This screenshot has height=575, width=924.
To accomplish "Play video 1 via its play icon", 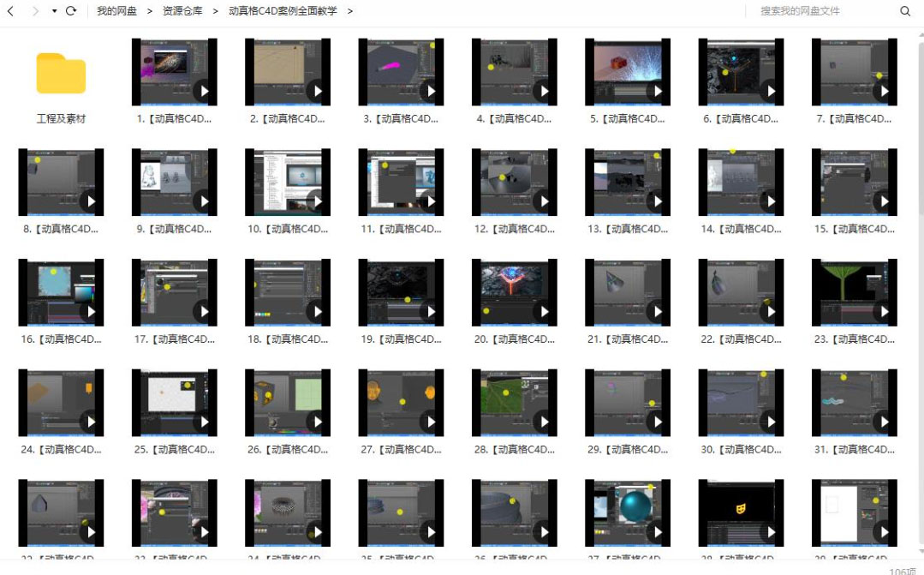I will [x=203, y=91].
